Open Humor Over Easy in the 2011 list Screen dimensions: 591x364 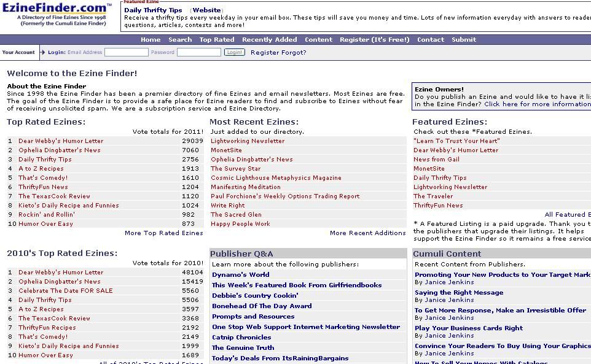(45, 223)
